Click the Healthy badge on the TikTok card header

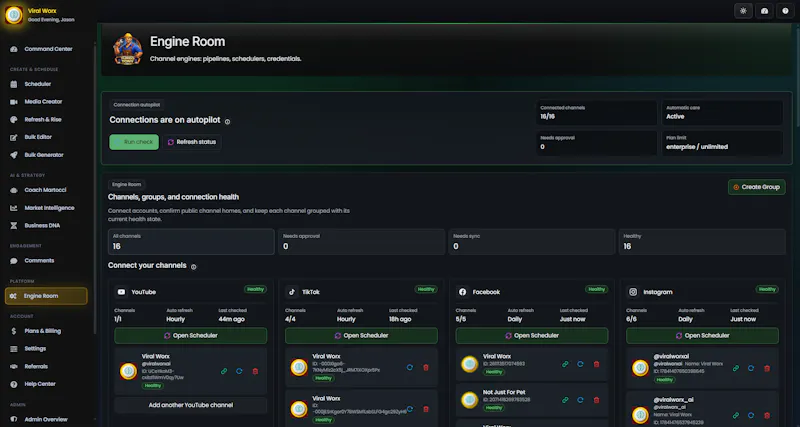coord(426,289)
